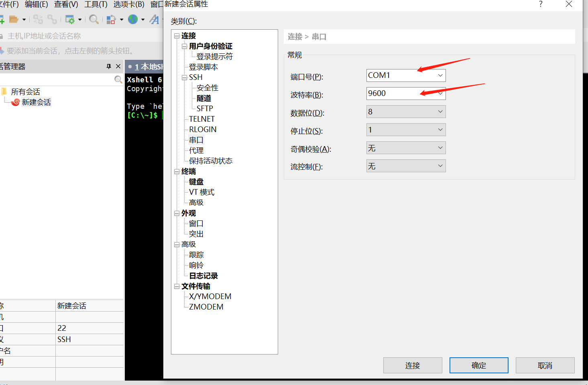Open the globe web browser toolbar icon
This screenshot has width=588, height=385.
[133, 19]
